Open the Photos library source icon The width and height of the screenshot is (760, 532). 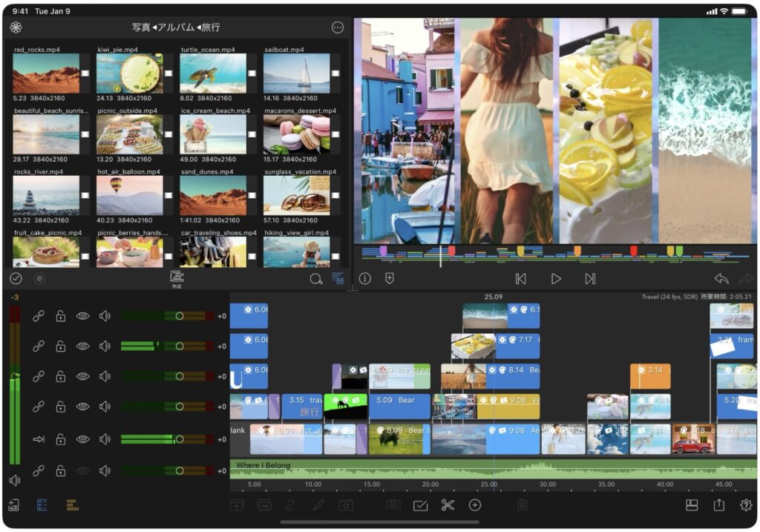click(16, 27)
